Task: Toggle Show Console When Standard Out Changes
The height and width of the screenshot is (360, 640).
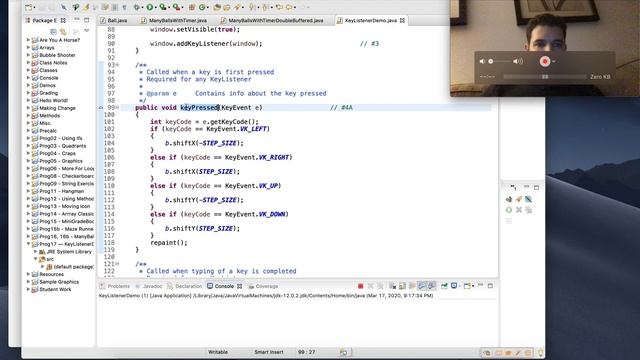Action: (422, 286)
